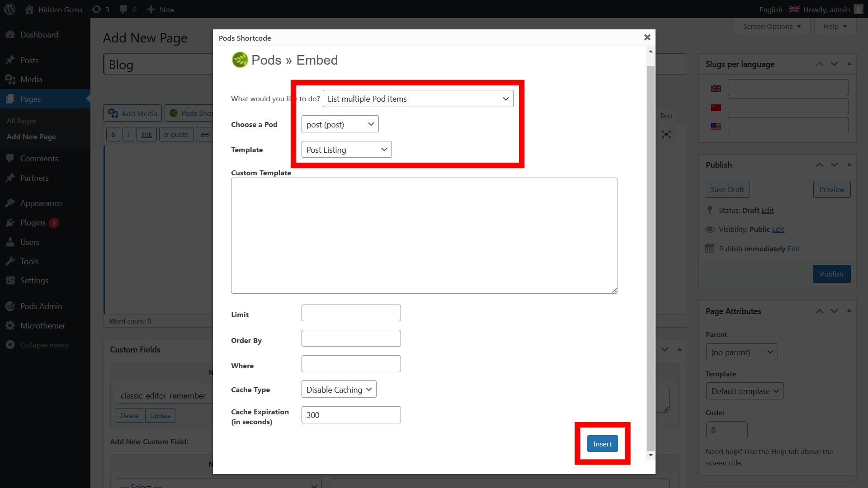Open the Parent page dropdown

click(742, 352)
